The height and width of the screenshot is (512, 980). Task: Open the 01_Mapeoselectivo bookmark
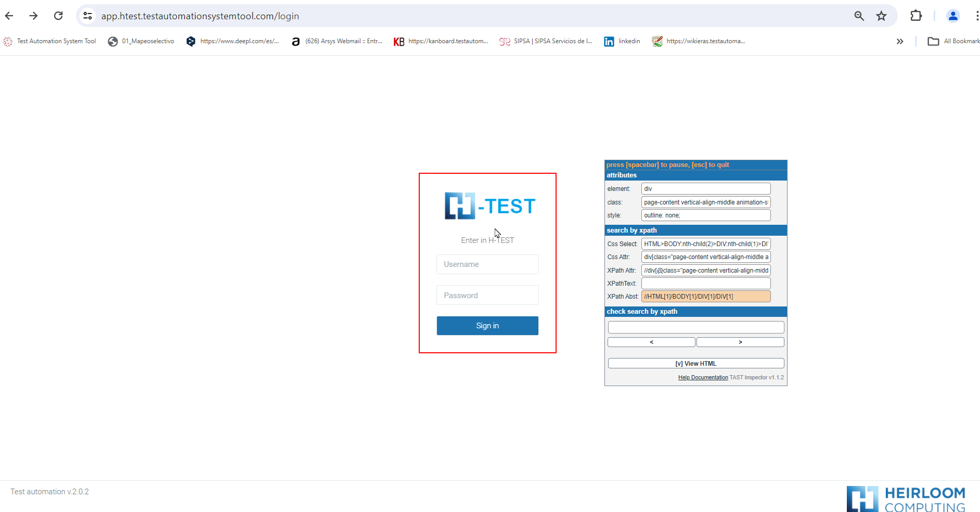(141, 41)
